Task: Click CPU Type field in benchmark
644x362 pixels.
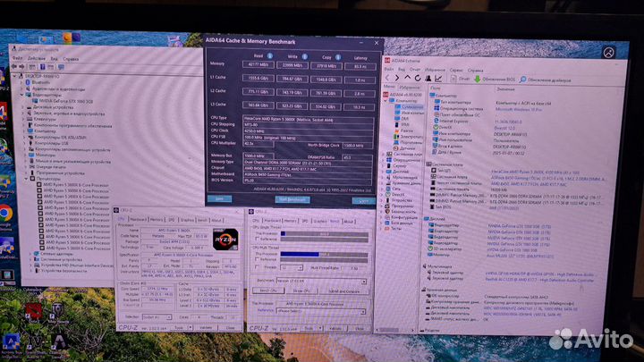Action: point(308,120)
